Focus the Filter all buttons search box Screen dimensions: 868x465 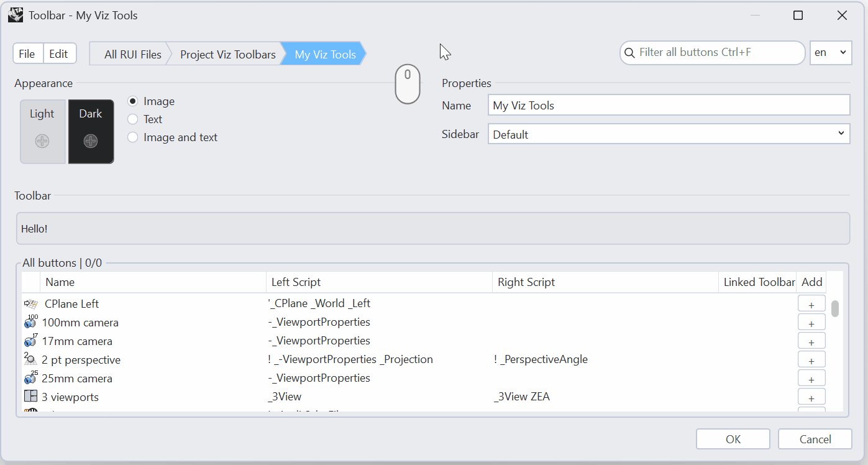pos(713,53)
